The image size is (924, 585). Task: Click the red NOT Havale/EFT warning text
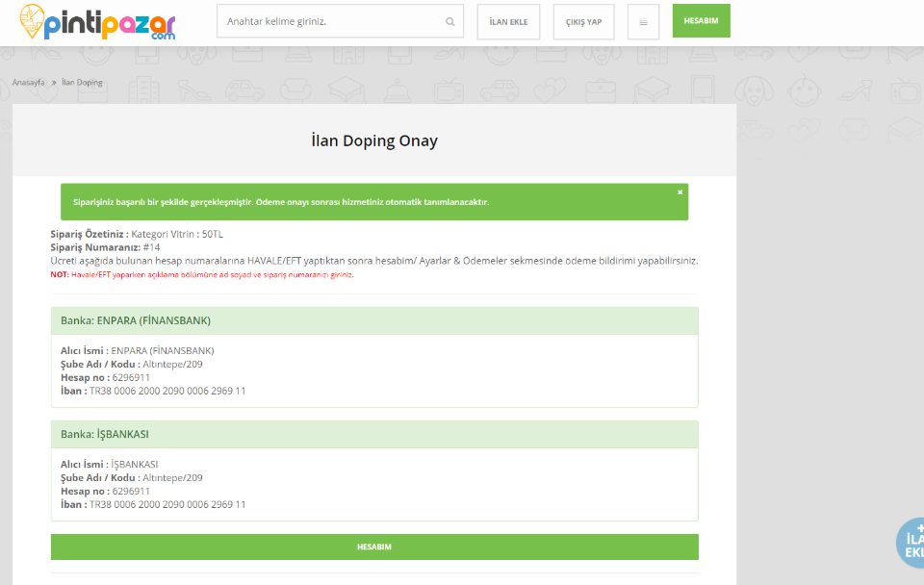coord(202,275)
